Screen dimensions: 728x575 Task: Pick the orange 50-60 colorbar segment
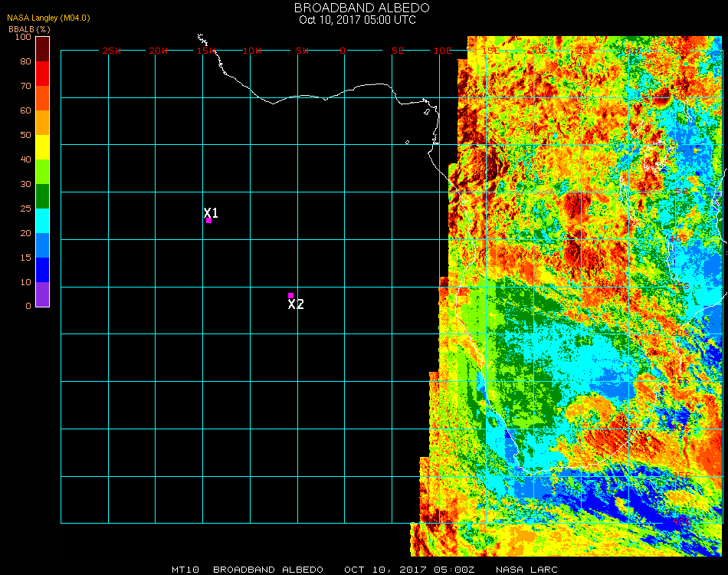(x=43, y=123)
